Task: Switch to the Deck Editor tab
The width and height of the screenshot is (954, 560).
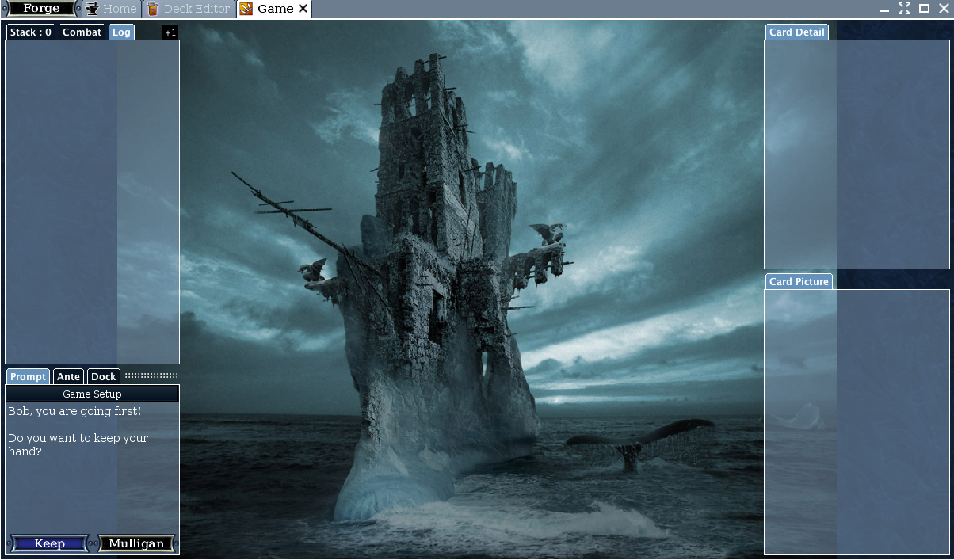Action: point(189,9)
